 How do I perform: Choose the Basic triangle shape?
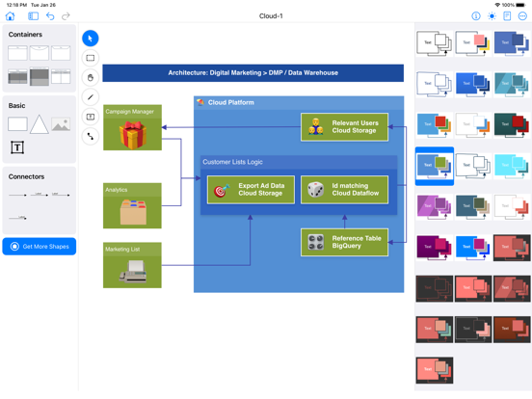[x=40, y=124]
